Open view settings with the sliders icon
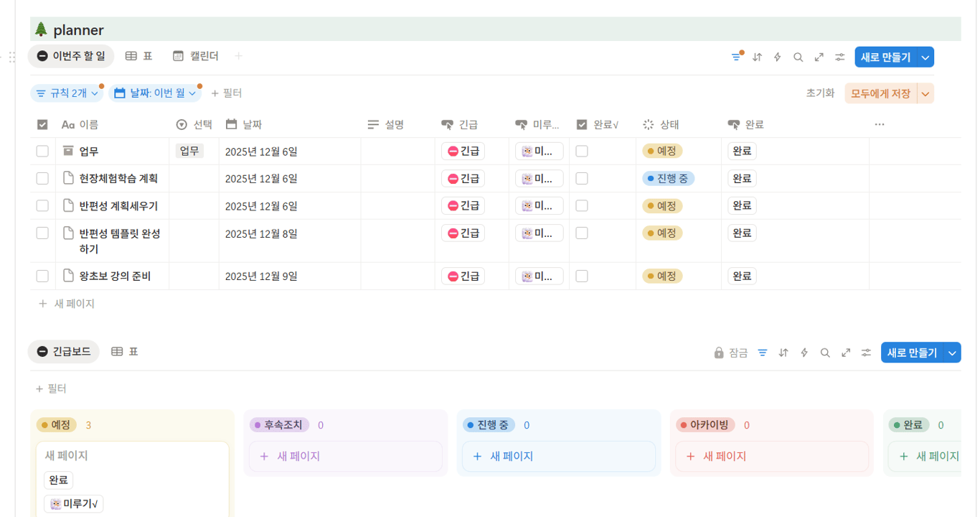 tap(840, 56)
